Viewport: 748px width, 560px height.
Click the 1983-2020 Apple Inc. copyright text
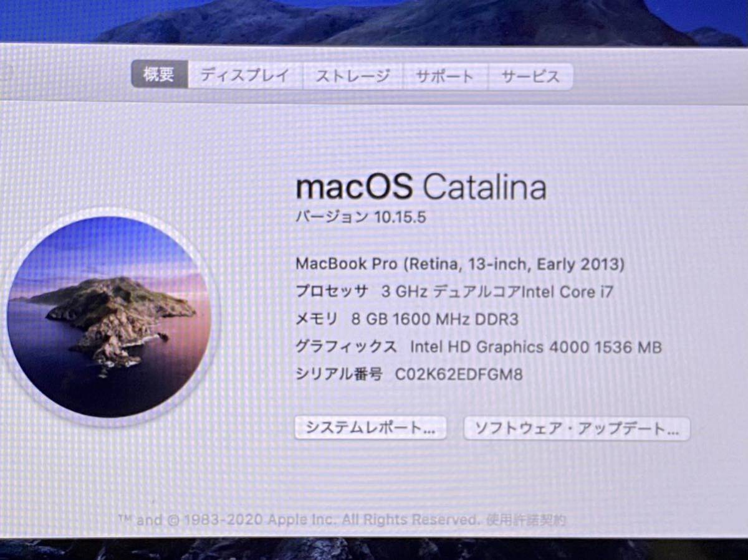[299, 520]
